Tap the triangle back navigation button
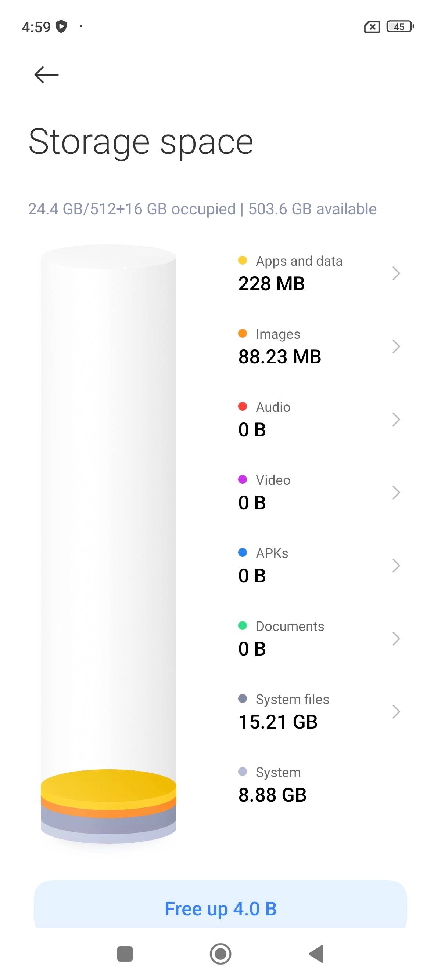441x980 pixels. [x=316, y=954]
